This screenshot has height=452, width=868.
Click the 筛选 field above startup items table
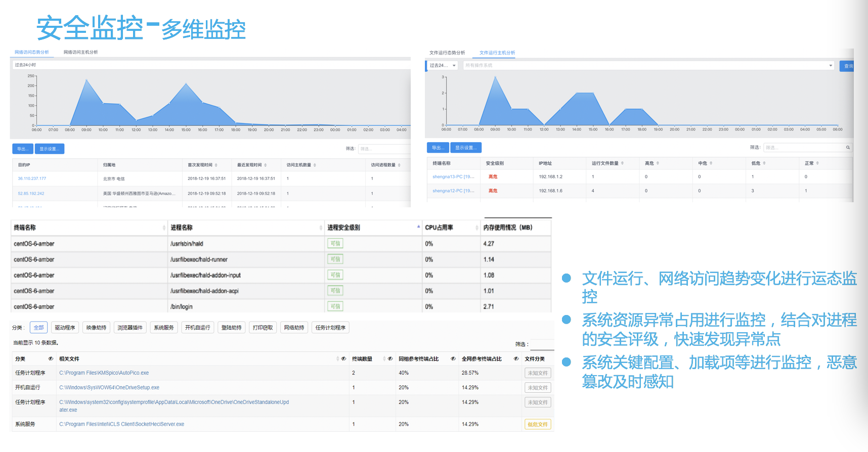click(x=542, y=344)
